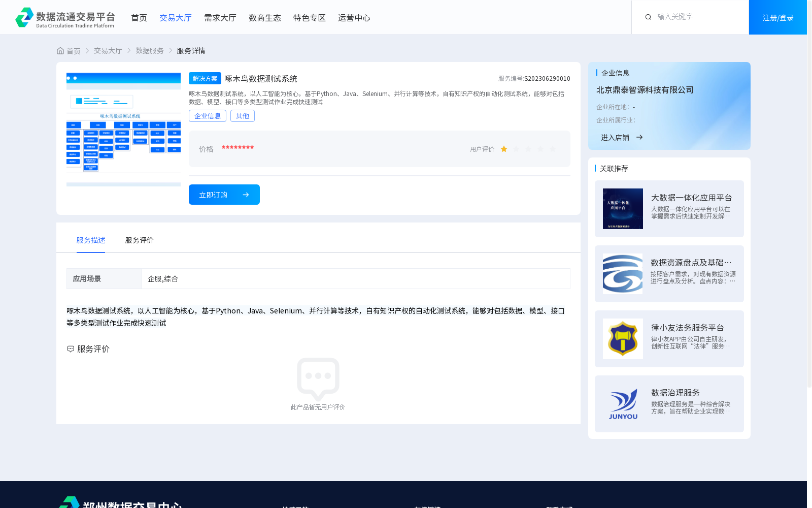Open 数据治理服务 title link
812x508 pixels.
(675, 393)
